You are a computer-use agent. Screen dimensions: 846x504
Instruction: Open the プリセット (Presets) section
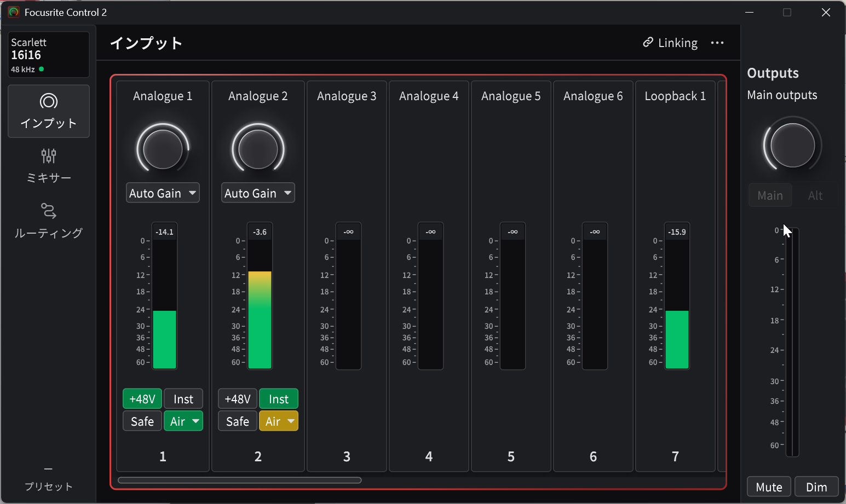(49, 479)
